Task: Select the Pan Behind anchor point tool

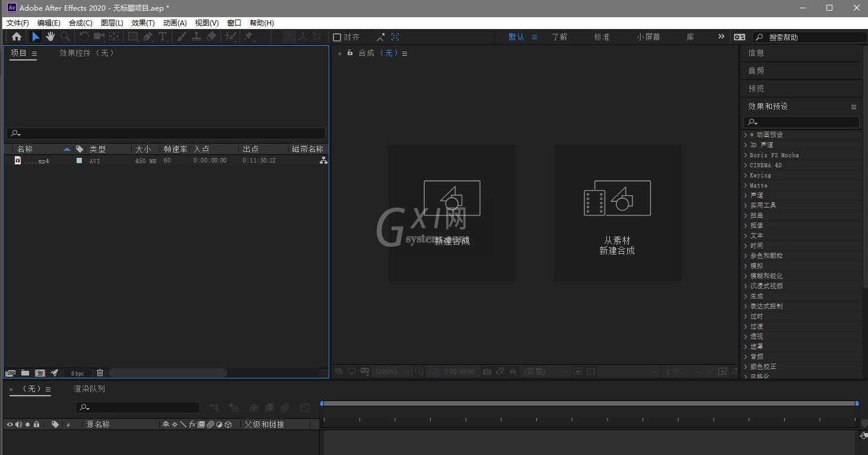Action: pos(114,37)
